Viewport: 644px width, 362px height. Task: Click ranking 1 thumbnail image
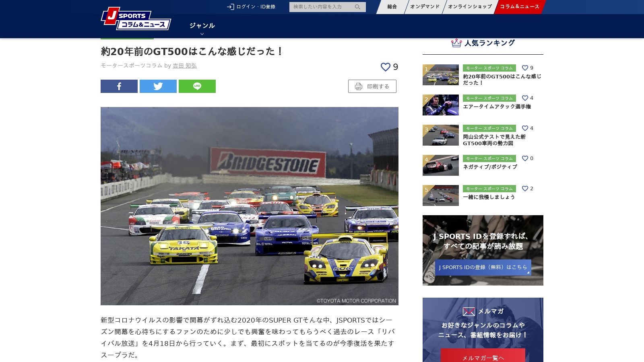coord(441,75)
